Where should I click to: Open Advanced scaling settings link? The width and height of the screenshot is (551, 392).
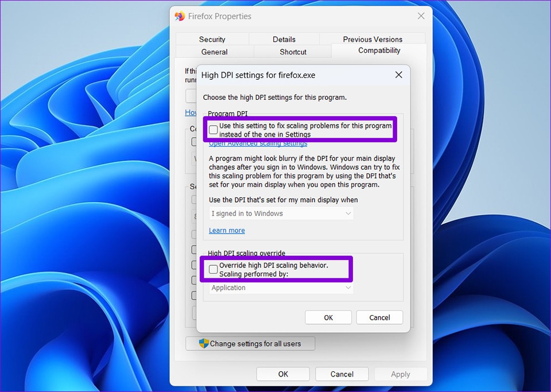point(258,143)
